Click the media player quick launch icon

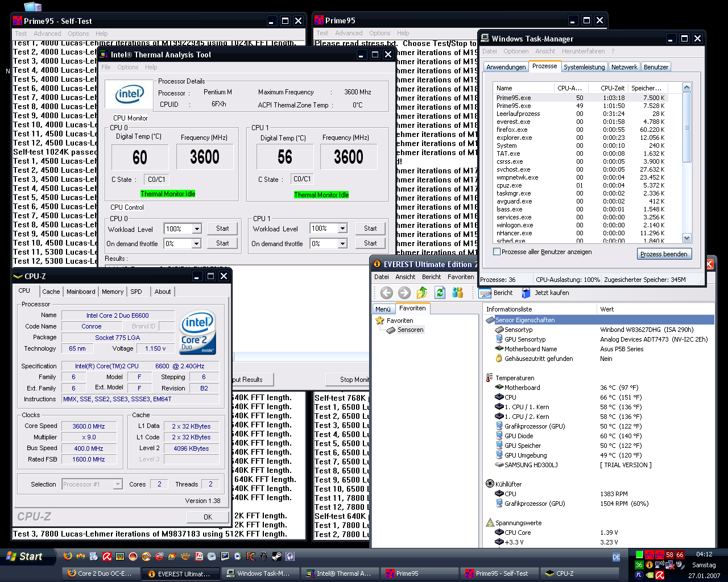pyautogui.click(x=237, y=556)
